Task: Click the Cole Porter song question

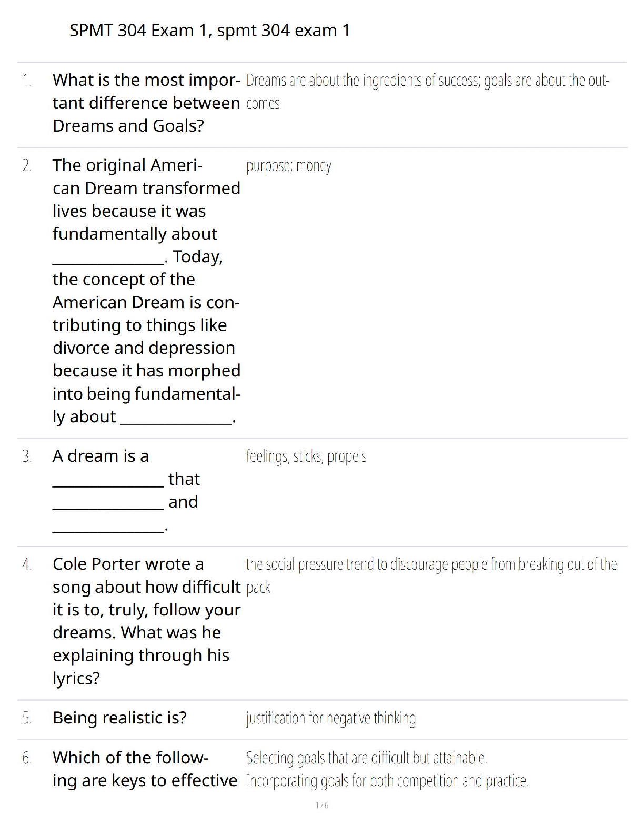Action: point(146,621)
